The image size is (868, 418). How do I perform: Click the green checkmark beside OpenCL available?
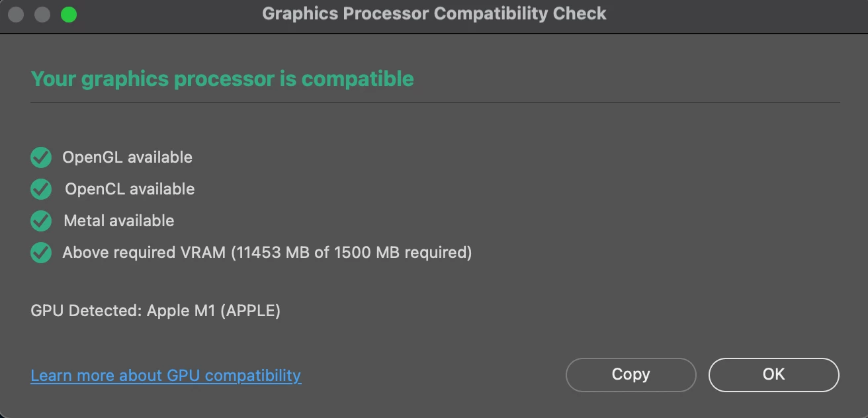click(x=41, y=189)
